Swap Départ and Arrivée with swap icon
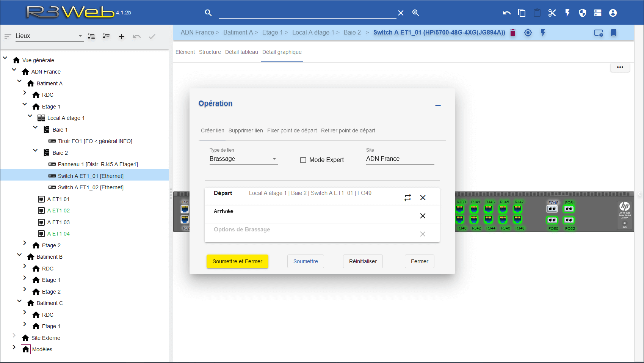Image resolution: width=644 pixels, height=363 pixels. point(407,198)
